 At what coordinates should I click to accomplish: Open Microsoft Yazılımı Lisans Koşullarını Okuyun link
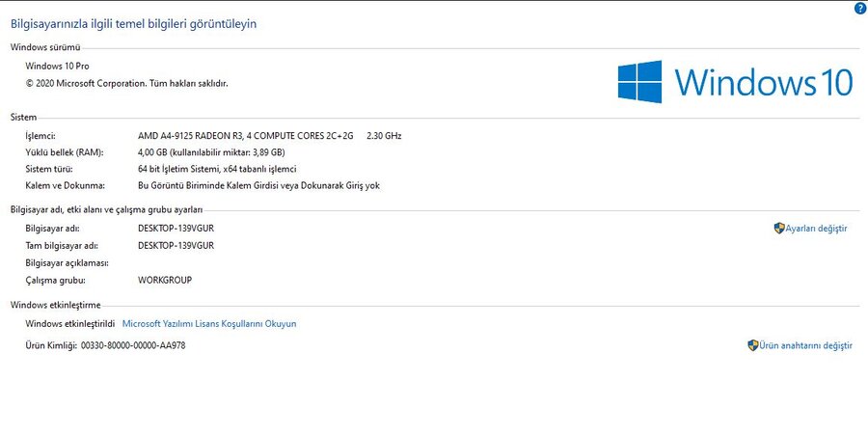coord(209,324)
